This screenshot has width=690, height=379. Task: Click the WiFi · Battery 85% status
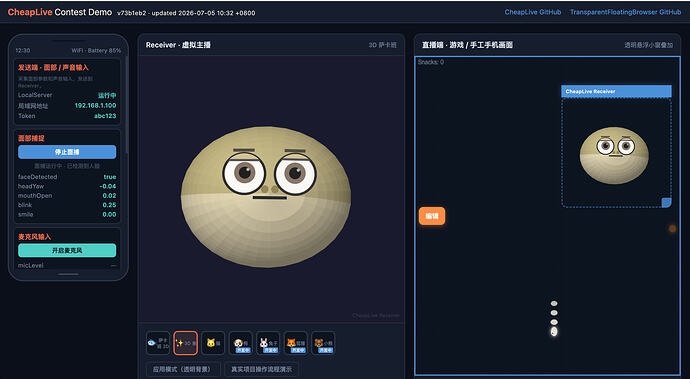tap(96, 51)
